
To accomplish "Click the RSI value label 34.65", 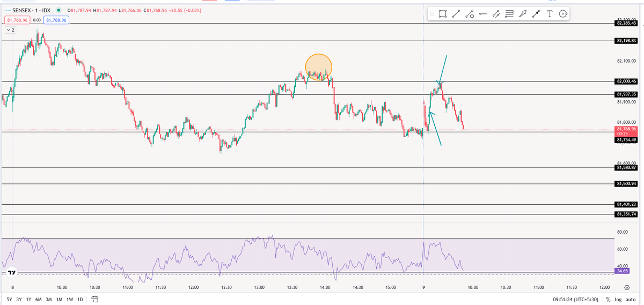I will [623, 271].
